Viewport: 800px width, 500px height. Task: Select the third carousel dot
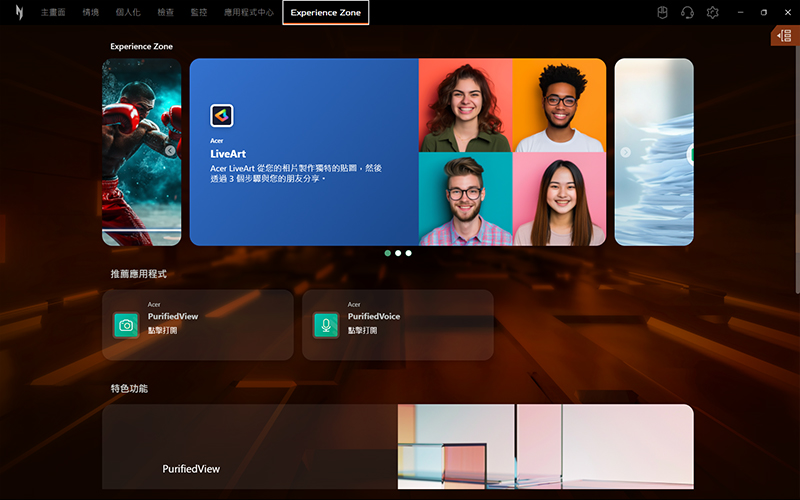(x=408, y=253)
